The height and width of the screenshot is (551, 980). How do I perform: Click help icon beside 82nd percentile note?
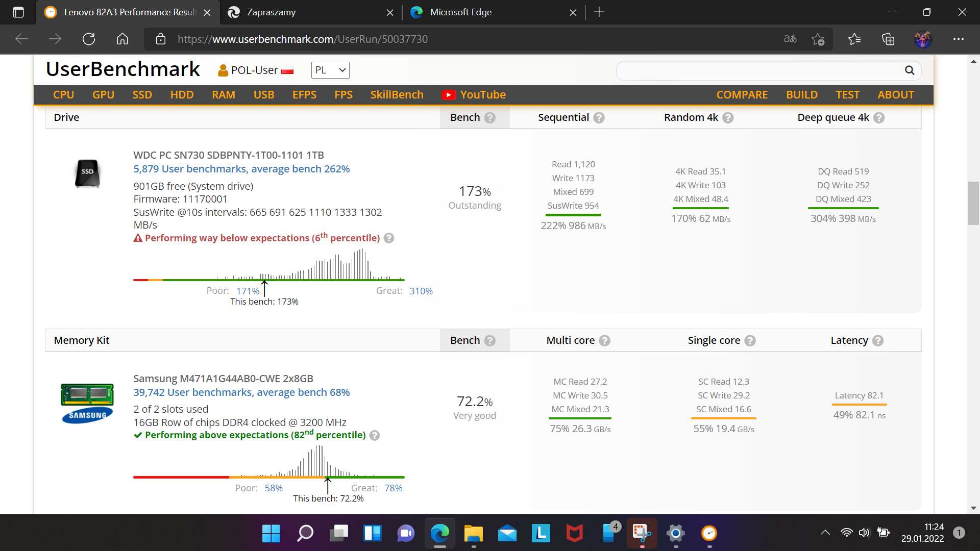click(x=375, y=436)
